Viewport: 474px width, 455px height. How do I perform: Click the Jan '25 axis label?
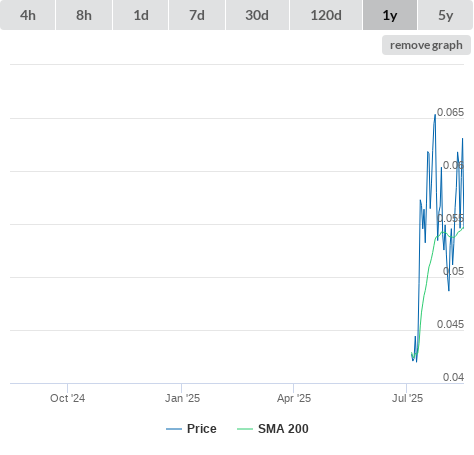[182, 398]
